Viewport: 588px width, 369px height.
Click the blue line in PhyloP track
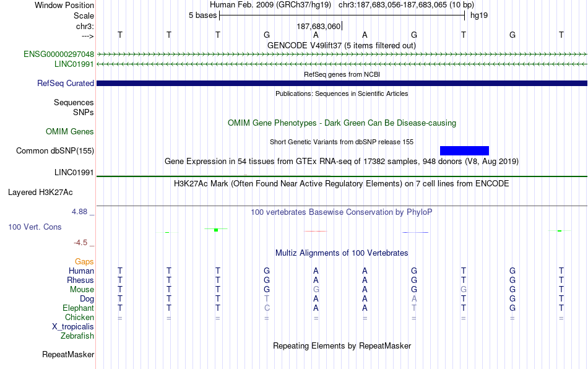(415, 232)
